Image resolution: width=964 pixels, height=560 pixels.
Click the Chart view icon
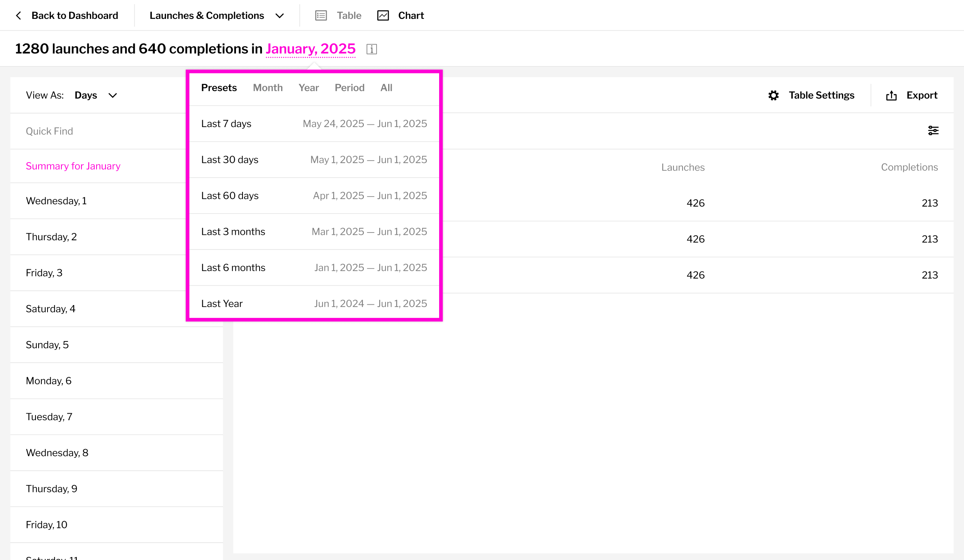[x=383, y=15]
